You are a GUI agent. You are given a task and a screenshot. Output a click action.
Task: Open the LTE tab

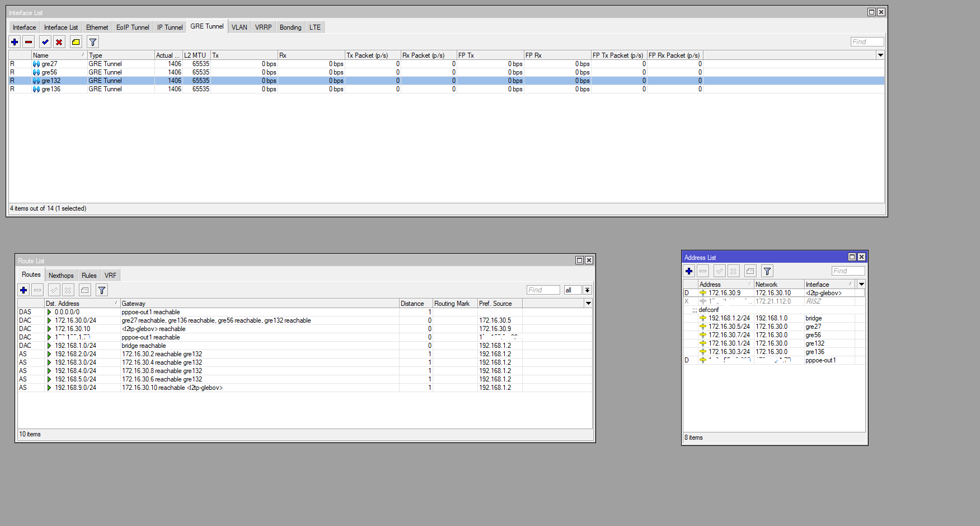(x=315, y=27)
